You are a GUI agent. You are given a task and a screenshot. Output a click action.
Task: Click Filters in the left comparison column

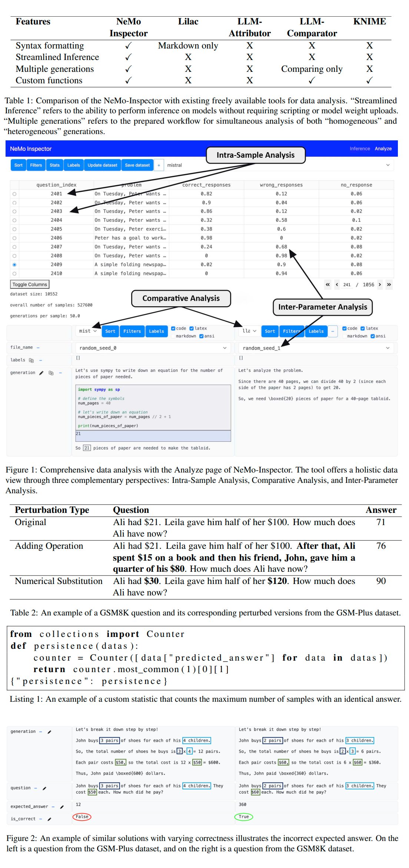[x=132, y=331]
